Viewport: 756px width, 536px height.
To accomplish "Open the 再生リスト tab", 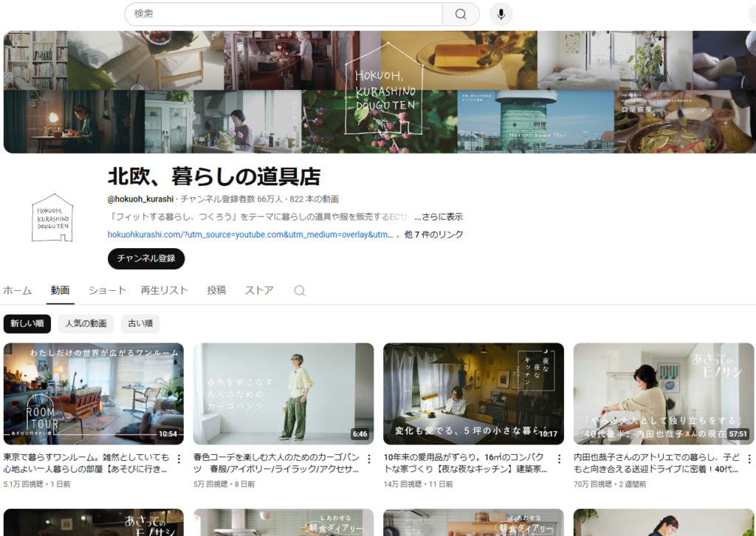I will (164, 290).
